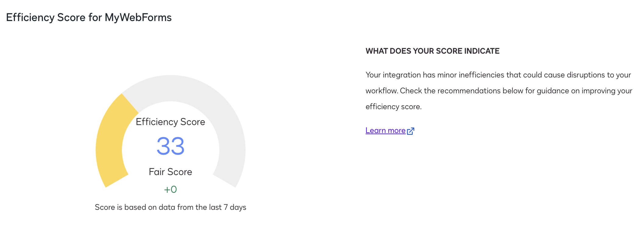Click the Efficiency Score gauge title text

click(x=171, y=121)
